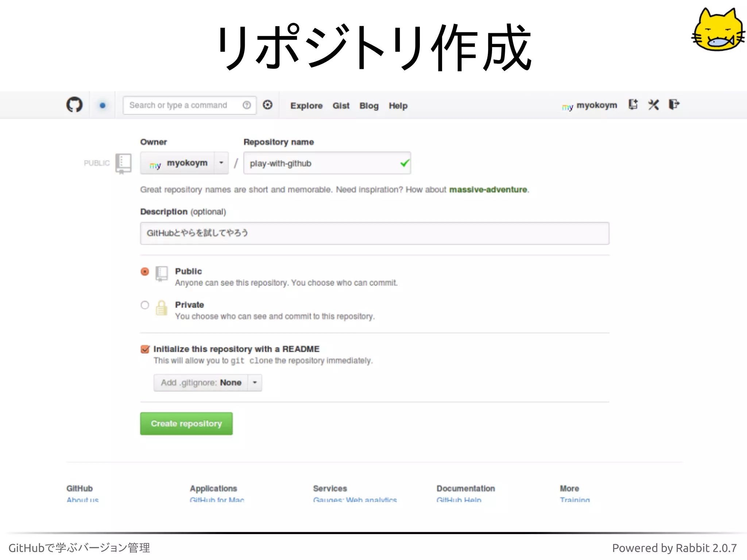Click the GitHub footer heading

pos(80,489)
